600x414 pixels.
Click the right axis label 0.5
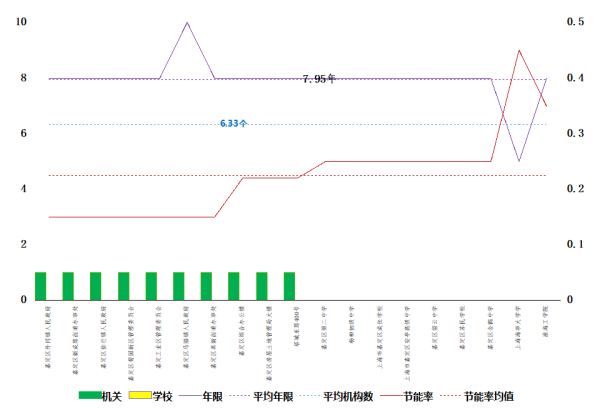click(575, 22)
